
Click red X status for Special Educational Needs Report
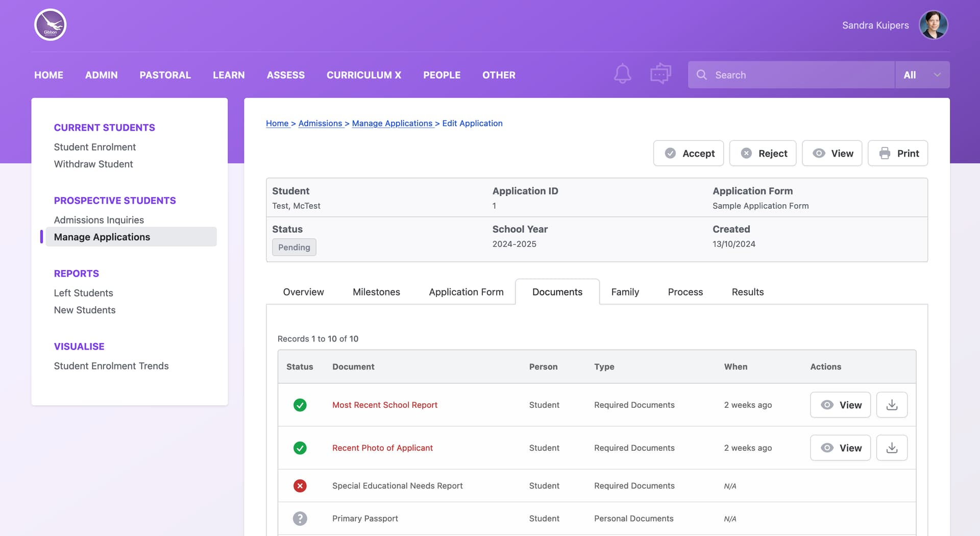300,485
